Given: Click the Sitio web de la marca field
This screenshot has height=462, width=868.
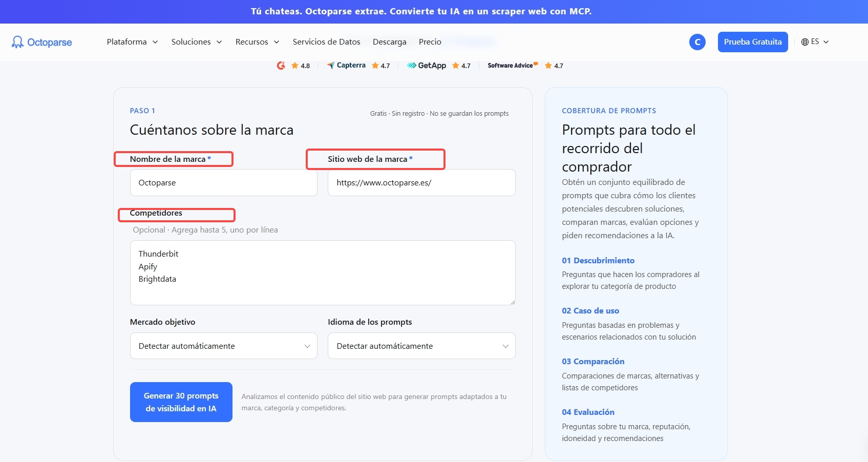Looking at the screenshot, I should click(421, 182).
